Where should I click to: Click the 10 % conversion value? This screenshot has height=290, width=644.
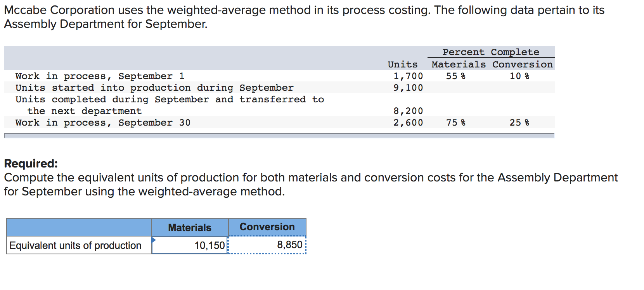[x=519, y=76]
